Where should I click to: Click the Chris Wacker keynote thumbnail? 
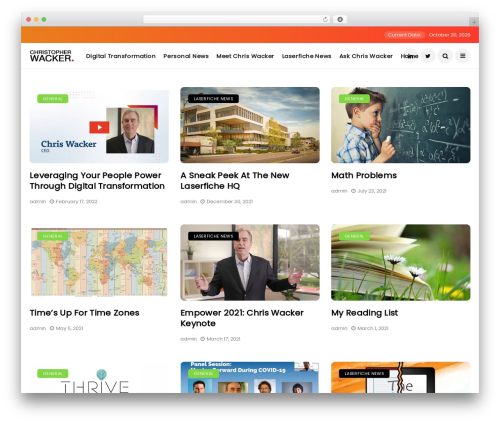250,262
